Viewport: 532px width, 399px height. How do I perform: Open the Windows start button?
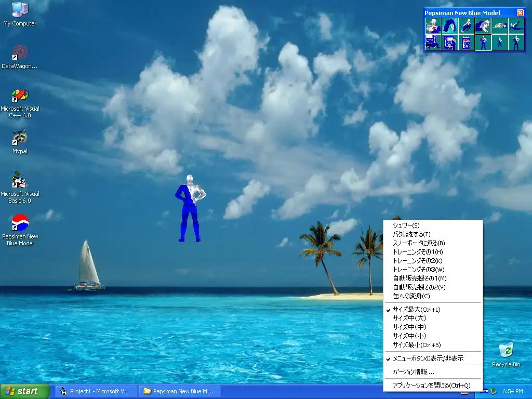click(x=25, y=391)
